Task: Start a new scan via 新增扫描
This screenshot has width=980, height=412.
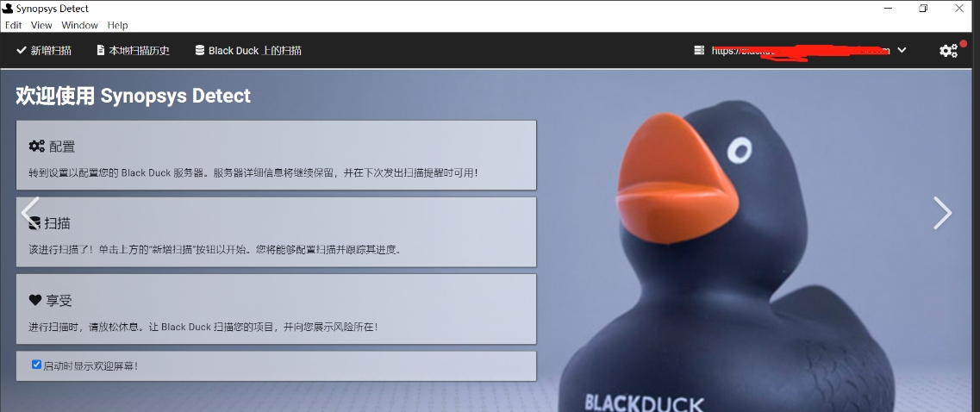Action: (x=44, y=51)
